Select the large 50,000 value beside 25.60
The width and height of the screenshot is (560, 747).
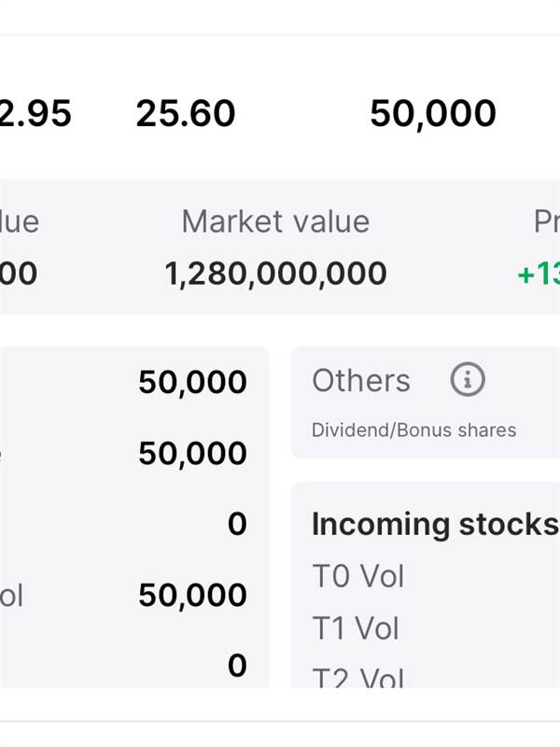[x=433, y=114]
